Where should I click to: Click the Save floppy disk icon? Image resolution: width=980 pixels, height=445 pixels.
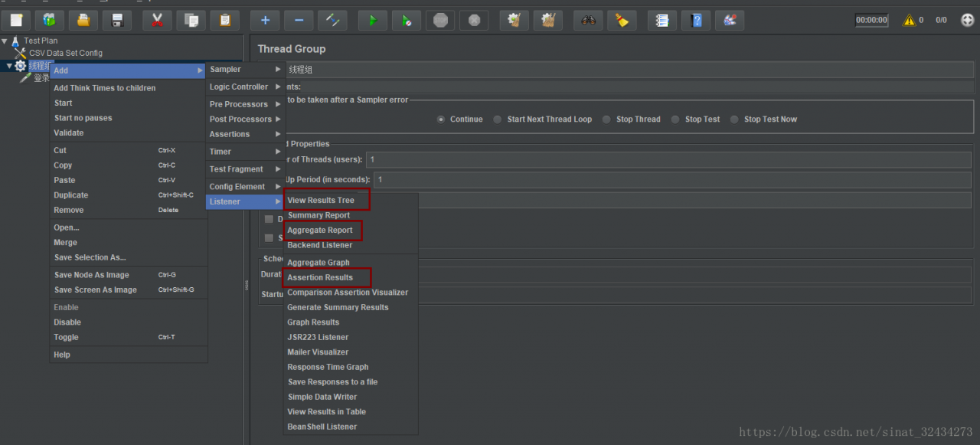pos(117,21)
